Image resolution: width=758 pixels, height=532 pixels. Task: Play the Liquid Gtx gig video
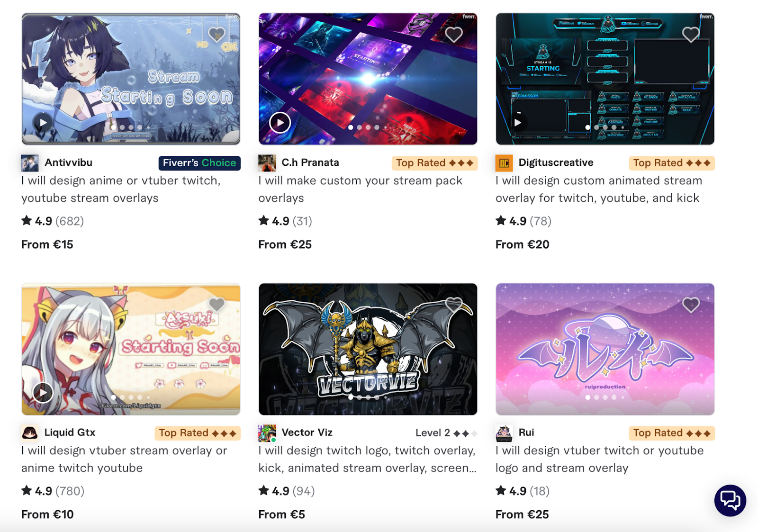click(x=43, y=392)
